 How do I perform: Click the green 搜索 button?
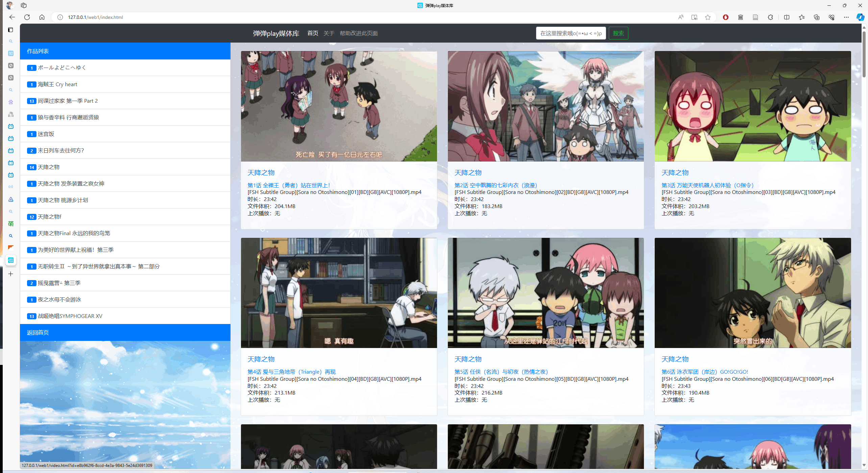[x=618, y=33]
